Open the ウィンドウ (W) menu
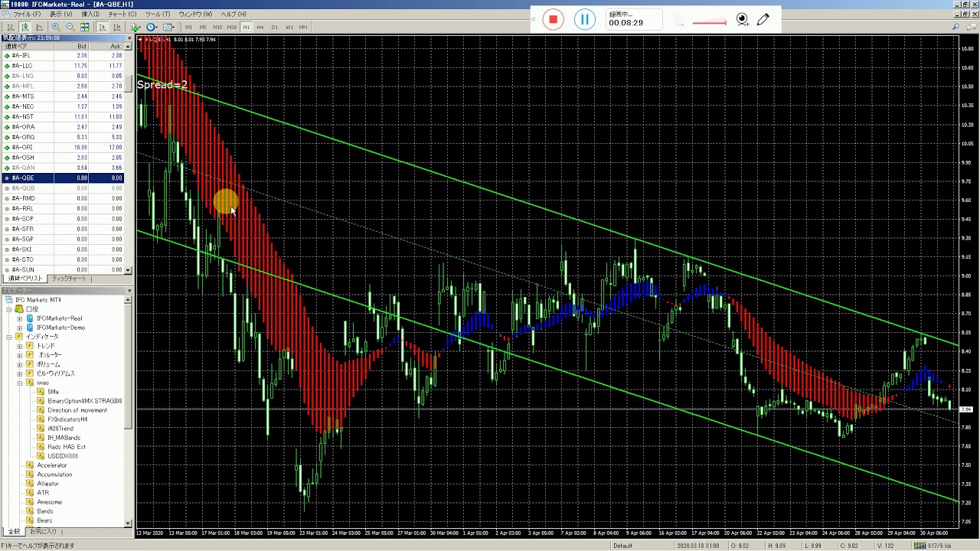 (x=195, y=14)
